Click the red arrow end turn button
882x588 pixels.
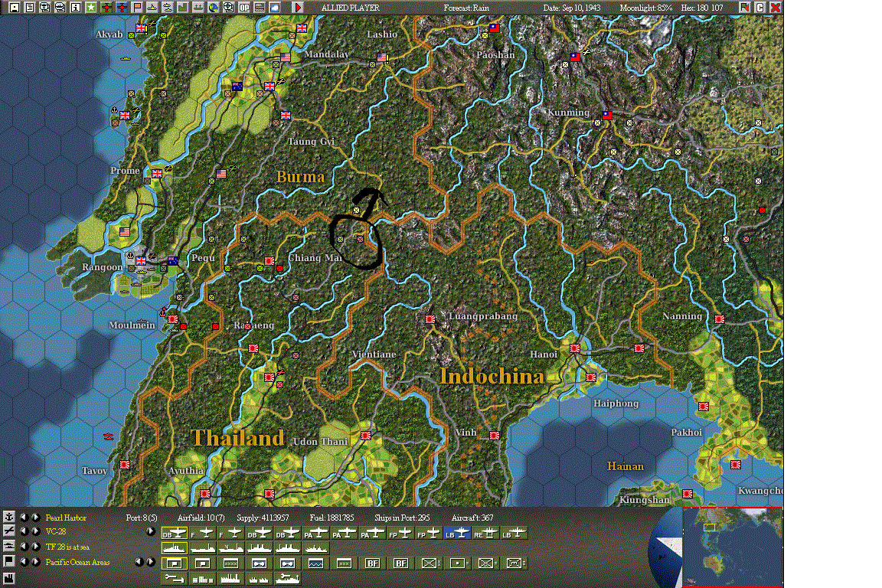[298, 8]
